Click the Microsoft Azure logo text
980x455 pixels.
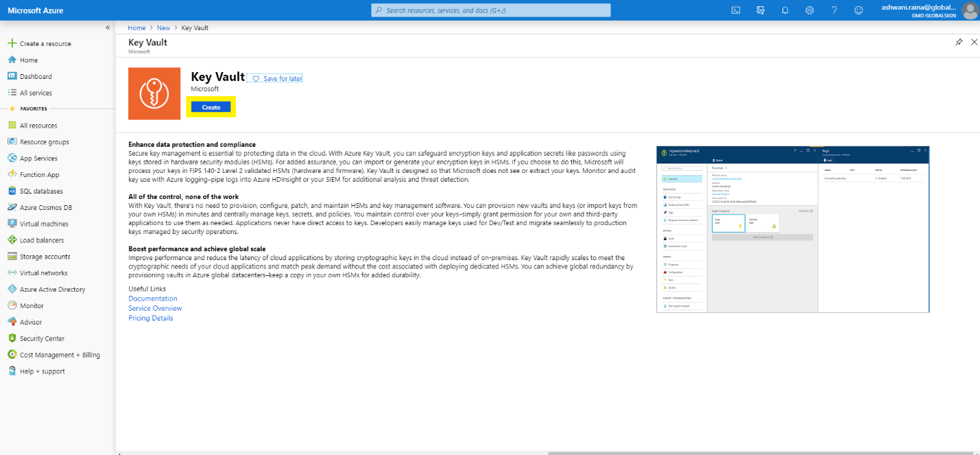coord(35,10)
